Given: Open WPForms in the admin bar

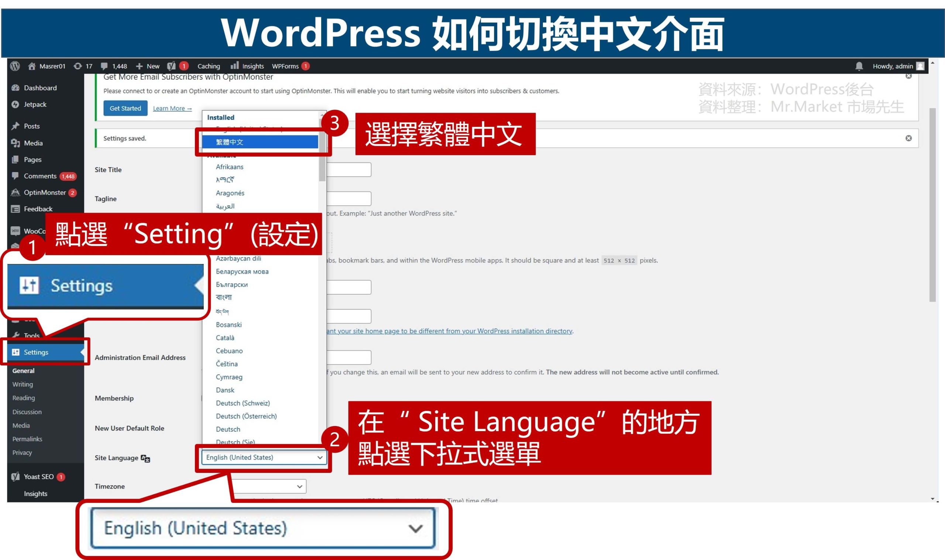Looking at the screenshot, I should pos(291,66).
